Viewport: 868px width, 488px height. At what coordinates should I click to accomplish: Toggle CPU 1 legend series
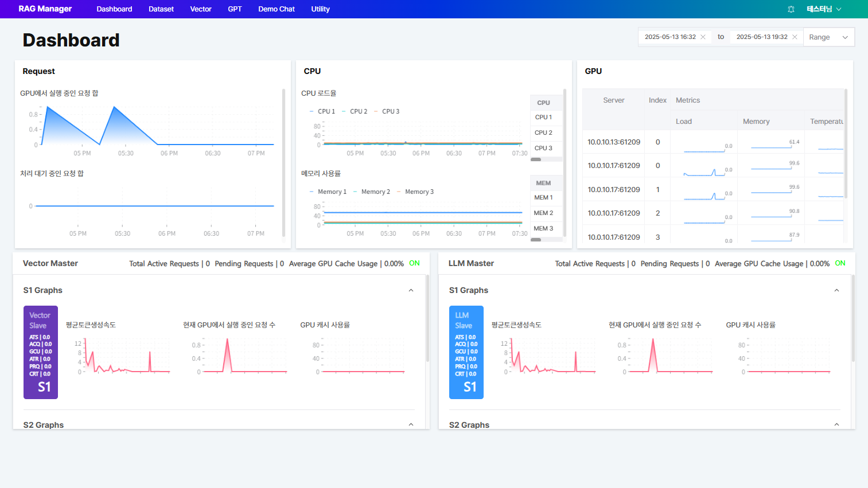[322, 111]
